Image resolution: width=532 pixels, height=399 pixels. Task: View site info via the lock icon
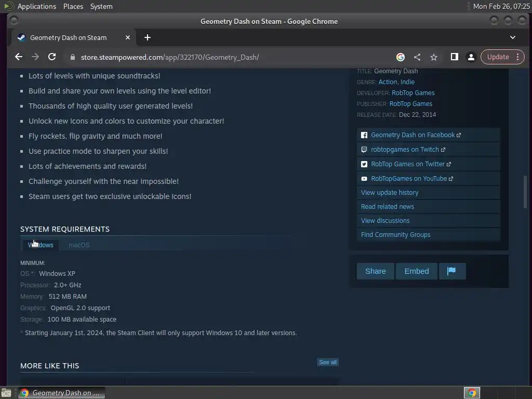click(72, 57)
